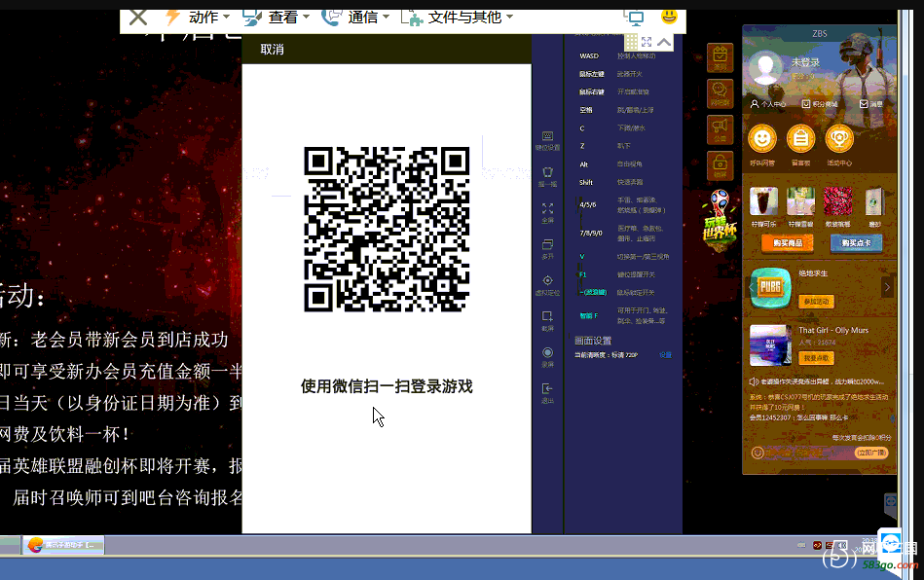Image resolution: width=924 pixels, height=580 pixels.
Task: Click the 画面设置 heading
Action: point(593,341)
